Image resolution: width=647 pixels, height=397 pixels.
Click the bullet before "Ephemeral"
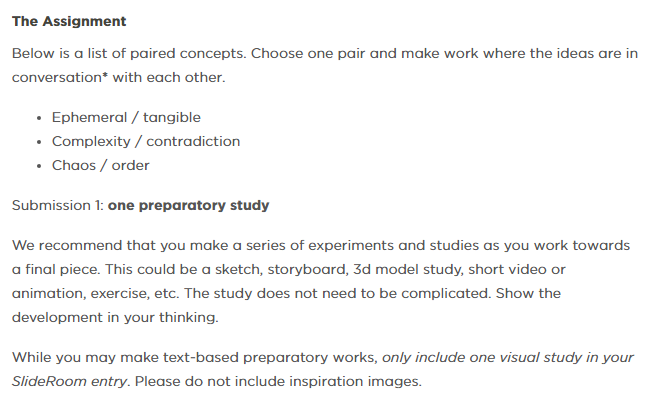coord(39,118)
